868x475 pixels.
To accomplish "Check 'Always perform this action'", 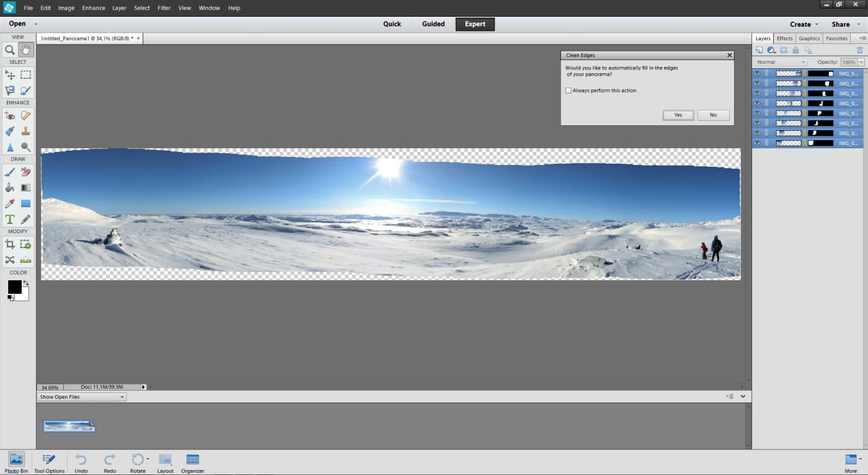I will point(568,91).
